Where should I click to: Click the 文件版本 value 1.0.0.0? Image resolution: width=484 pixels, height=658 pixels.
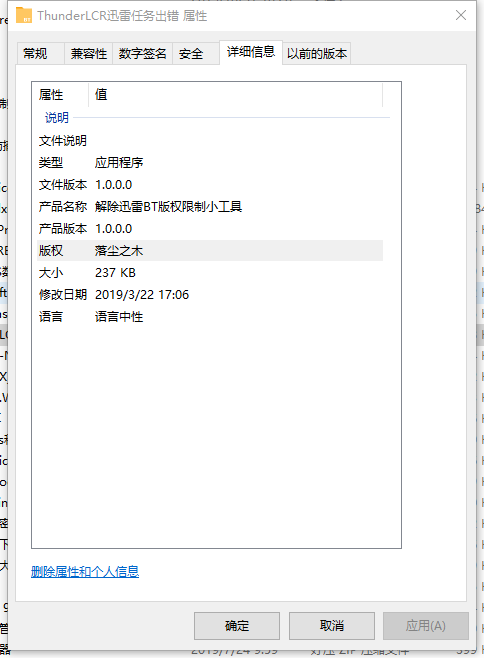113,185
